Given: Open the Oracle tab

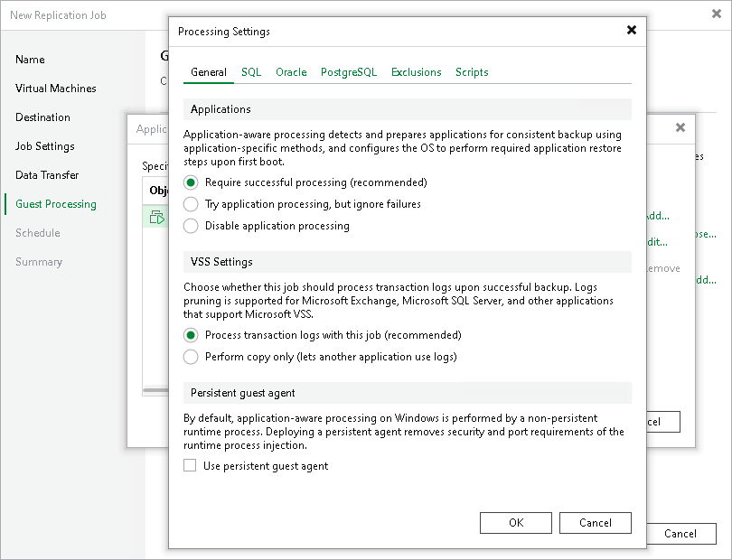Looking at the screenshot, I should [x=291, y=72].
